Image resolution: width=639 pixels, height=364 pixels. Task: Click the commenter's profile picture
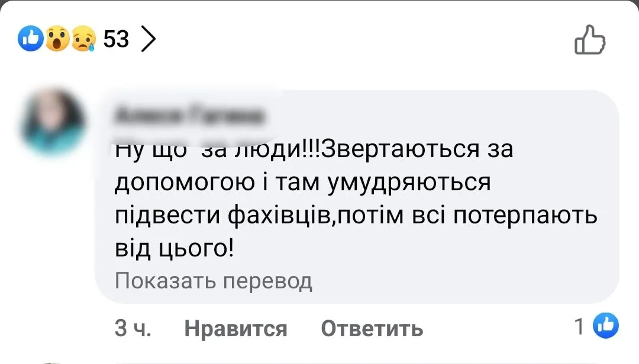53,117
